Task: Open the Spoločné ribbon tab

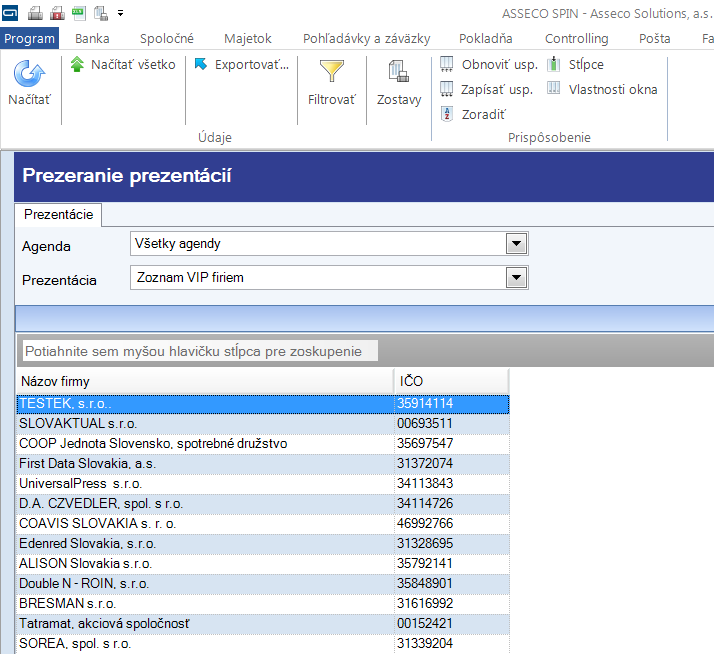Action: point(167,39)
